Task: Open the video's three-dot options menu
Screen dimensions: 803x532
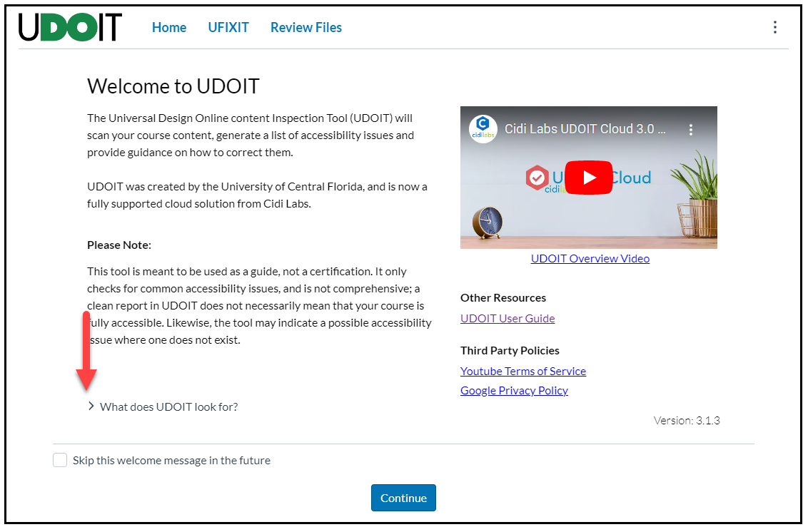Action: click(x=691, y=129)
